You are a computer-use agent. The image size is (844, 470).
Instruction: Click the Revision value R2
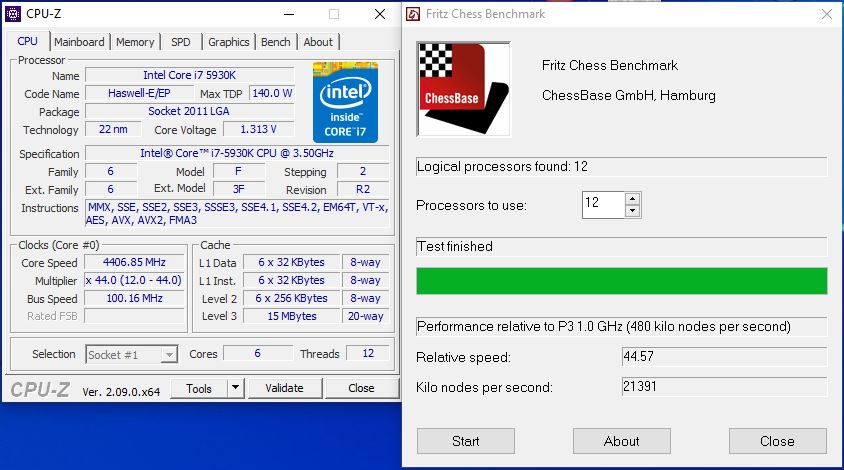363,189
